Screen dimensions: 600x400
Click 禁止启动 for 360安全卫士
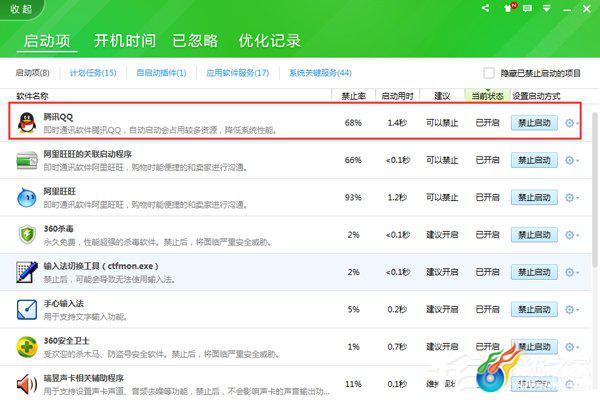(x=534, y=347)
